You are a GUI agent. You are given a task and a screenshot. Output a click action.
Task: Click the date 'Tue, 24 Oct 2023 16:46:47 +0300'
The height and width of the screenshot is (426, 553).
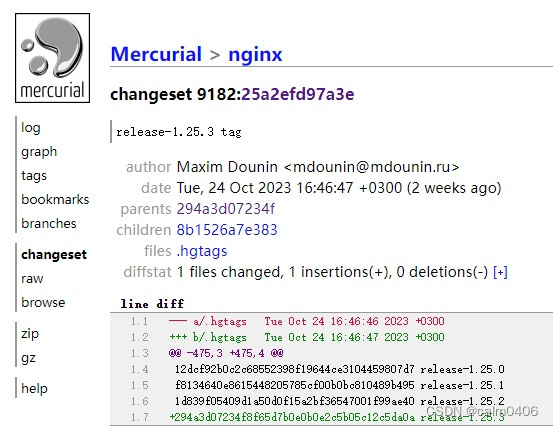289,188
